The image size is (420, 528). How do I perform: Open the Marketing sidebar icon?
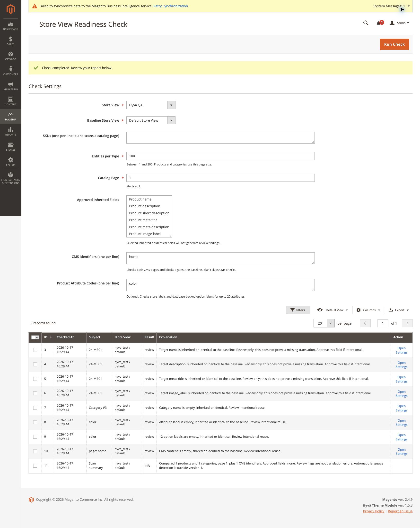(x=10, y=86)
